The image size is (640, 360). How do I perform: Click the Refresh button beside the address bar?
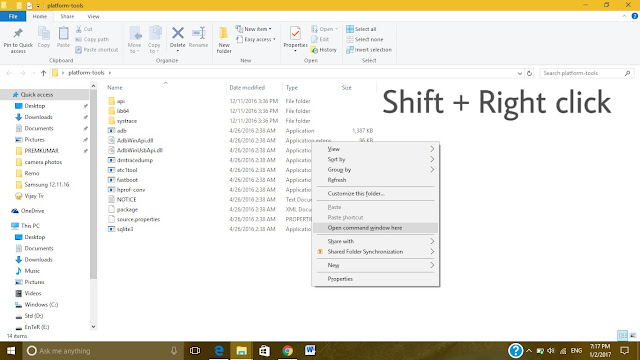pos(529,73)
